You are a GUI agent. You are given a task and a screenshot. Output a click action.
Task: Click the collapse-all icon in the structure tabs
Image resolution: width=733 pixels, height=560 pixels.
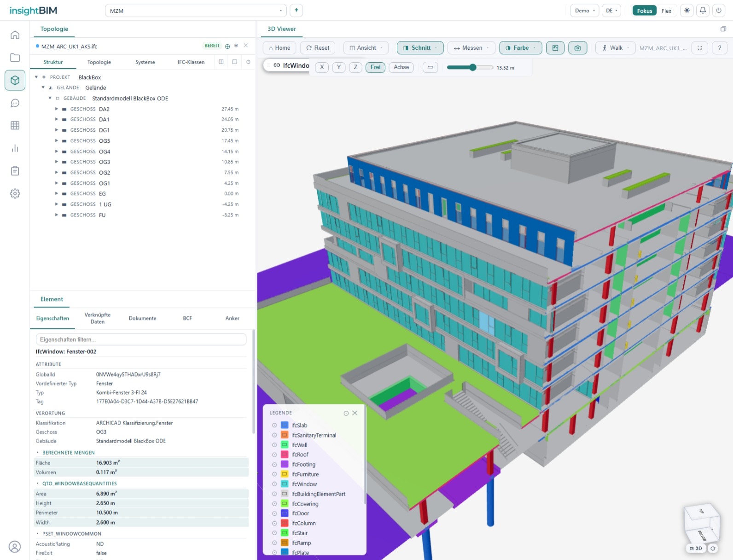pos(235,62)
